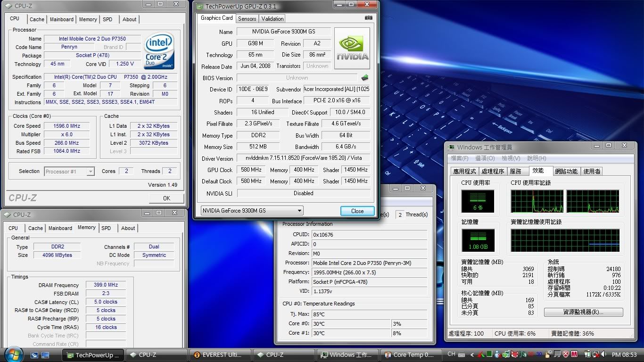Switch to the Sensors tab in GPU-Z
The width and height of the screenshot is (644, 362).
pyautogui.click(x=247, y=19)
